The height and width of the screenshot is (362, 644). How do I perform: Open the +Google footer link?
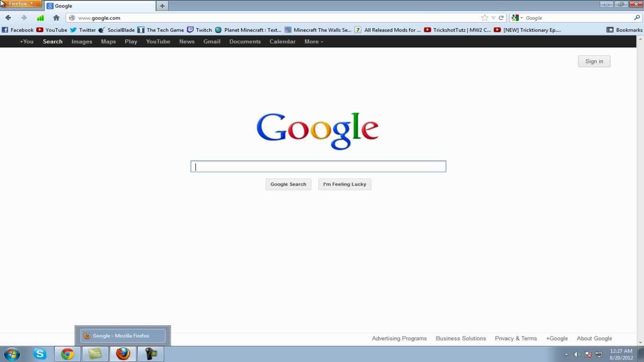click(556, 338)
